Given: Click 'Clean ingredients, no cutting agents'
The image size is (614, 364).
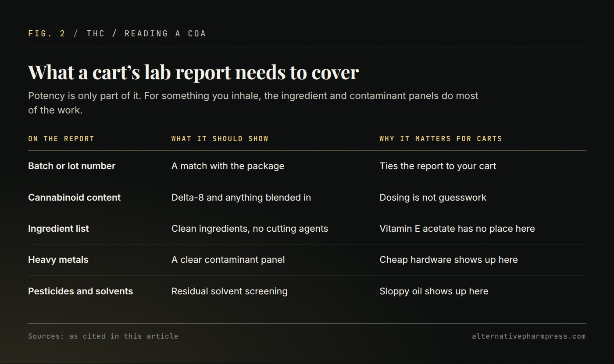Looking at the screenshot, I should pyautogui.click(x=250, y=229).
